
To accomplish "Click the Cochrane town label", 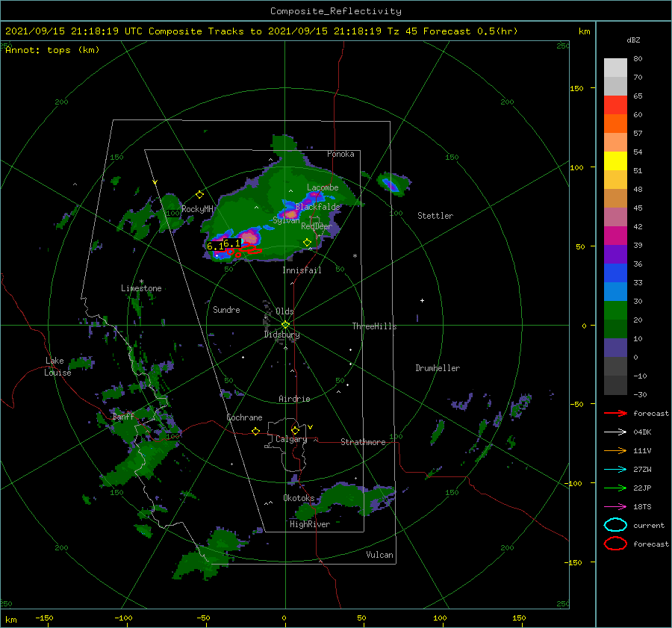I will coord(244,417).
